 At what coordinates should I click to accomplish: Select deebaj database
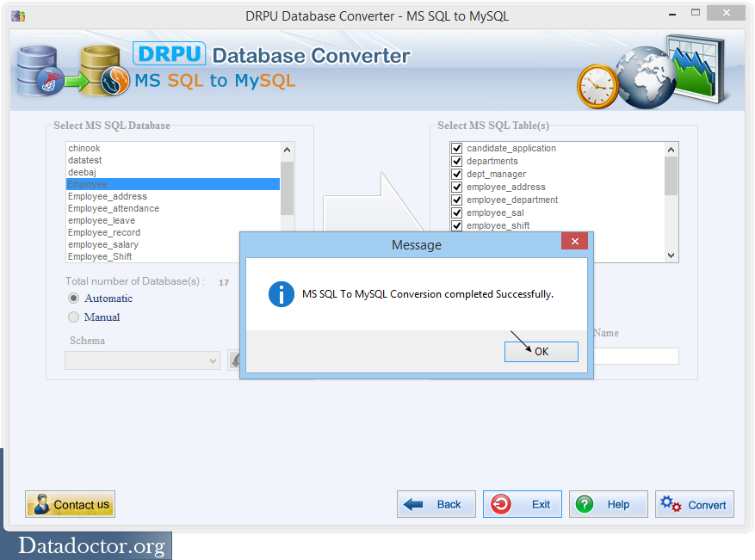click(172, 172)
